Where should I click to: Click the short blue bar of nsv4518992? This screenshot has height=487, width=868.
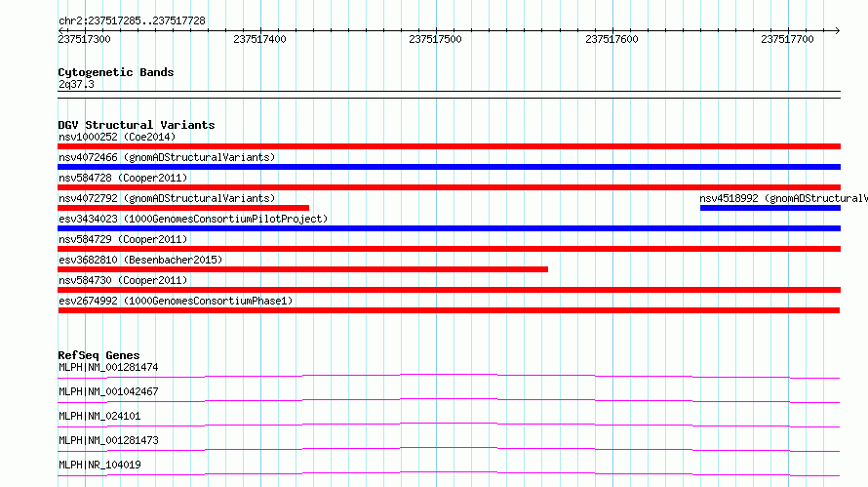770,208
